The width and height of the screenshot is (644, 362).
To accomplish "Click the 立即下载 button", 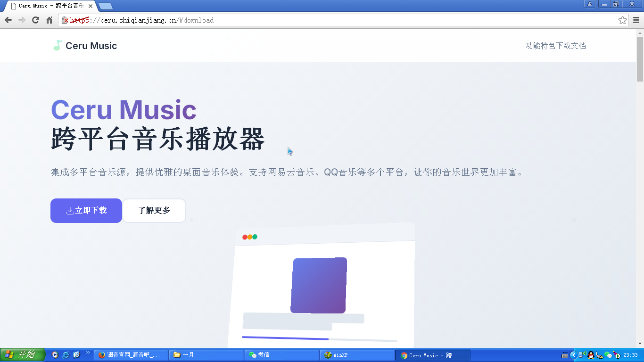I will [x=86, y=211].
